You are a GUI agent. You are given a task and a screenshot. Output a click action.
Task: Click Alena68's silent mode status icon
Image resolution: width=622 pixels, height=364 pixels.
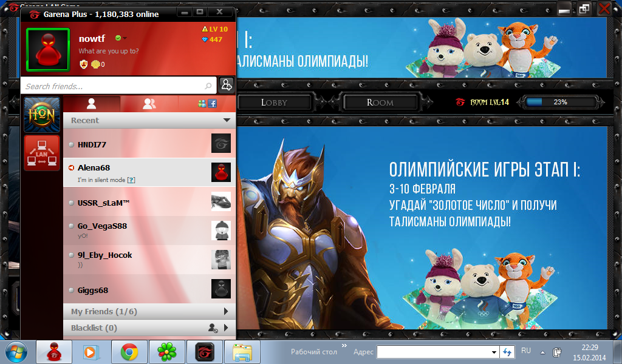point(72,168)
